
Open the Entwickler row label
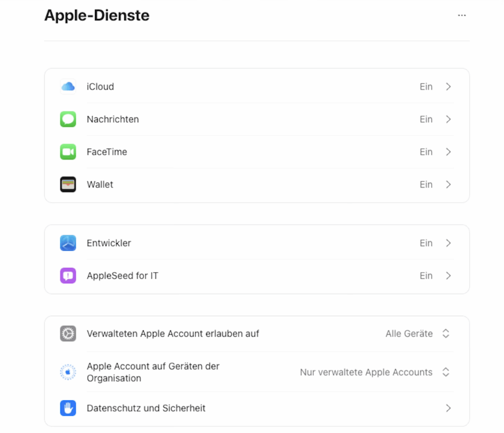(x=109, y=243)
